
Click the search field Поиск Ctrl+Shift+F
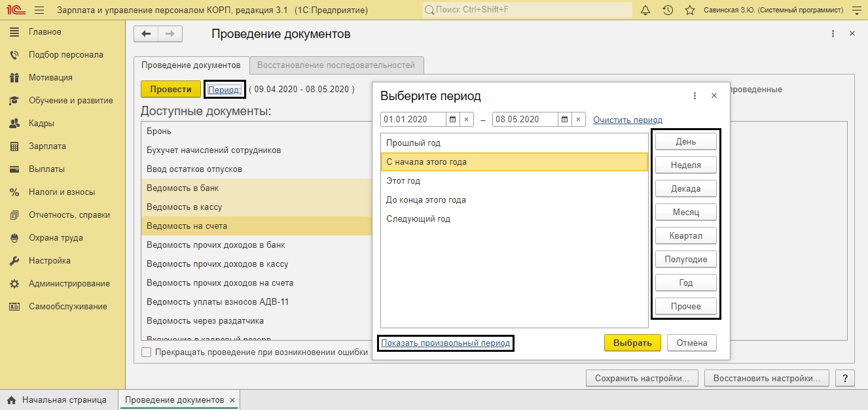pyautogui.click(x=527, y=10)
